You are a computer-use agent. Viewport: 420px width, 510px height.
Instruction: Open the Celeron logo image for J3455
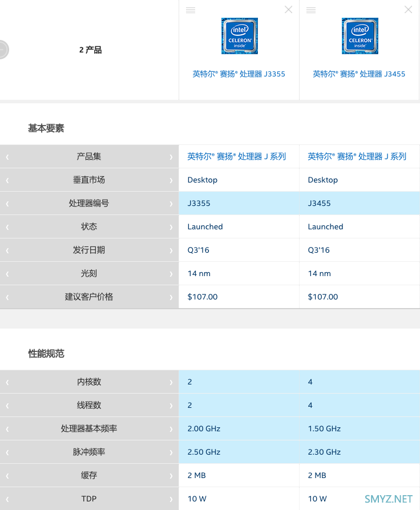(360, 36)
